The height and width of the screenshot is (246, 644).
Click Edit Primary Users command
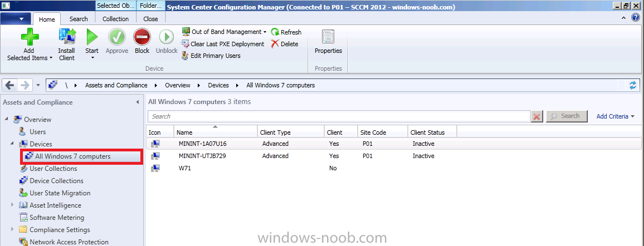tap(211, 55)
